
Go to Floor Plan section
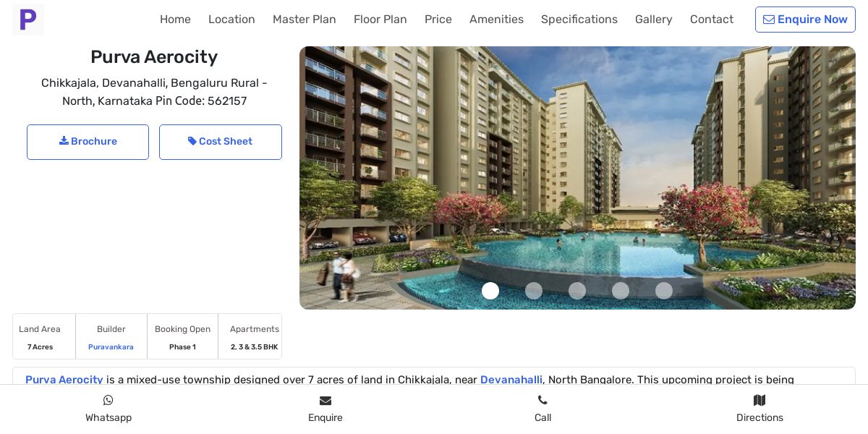coord(380,20)
